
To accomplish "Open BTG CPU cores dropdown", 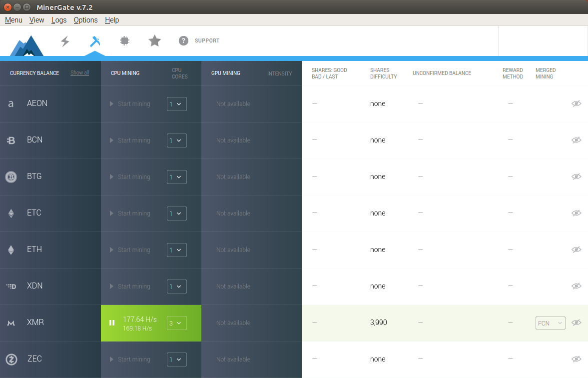I will [177, 177].
